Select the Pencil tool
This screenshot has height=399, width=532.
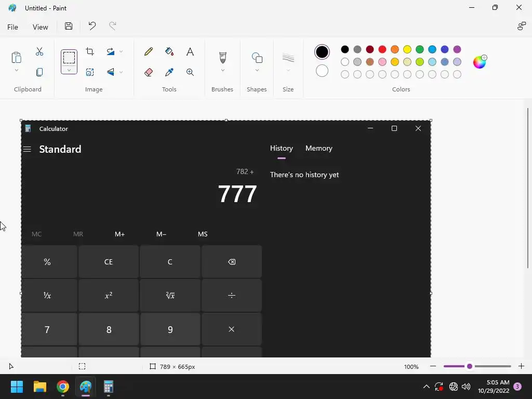(148, 51)
